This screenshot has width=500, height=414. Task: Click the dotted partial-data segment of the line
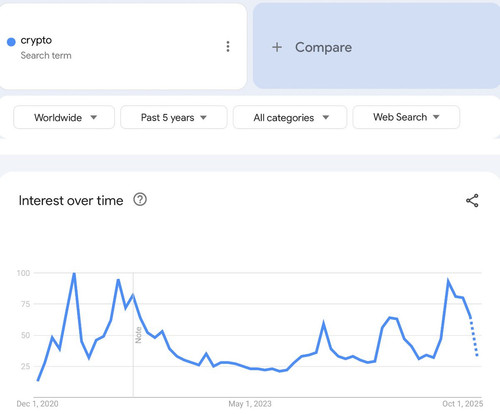474,337
